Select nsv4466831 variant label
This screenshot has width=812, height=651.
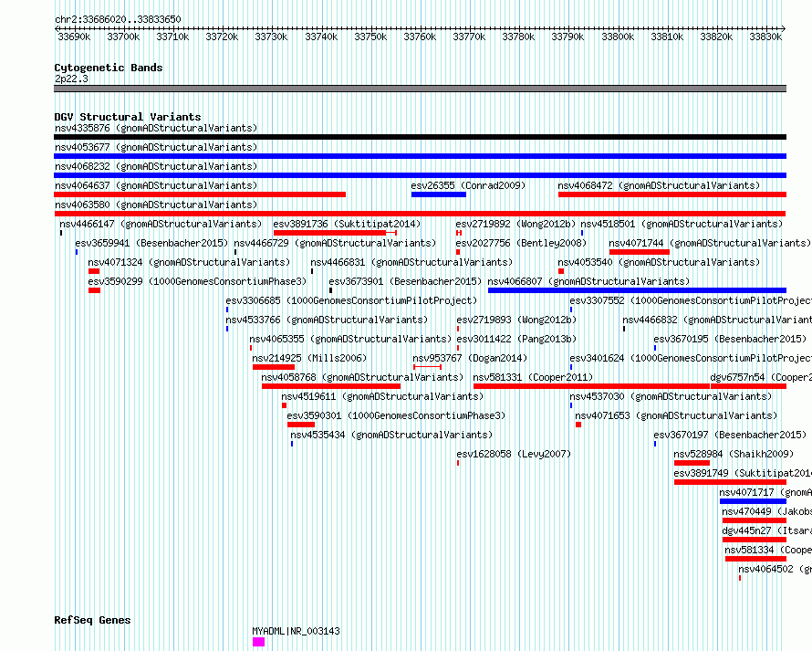pos(411,262)
